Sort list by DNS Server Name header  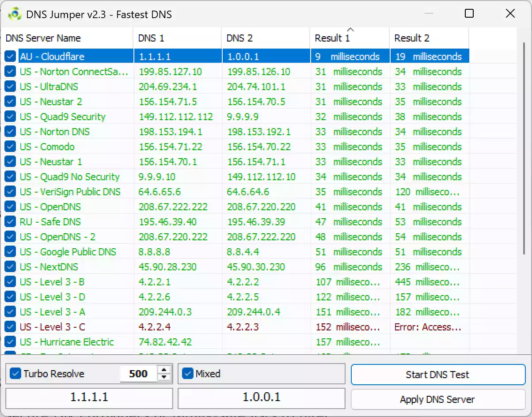(x=66, y=38)
